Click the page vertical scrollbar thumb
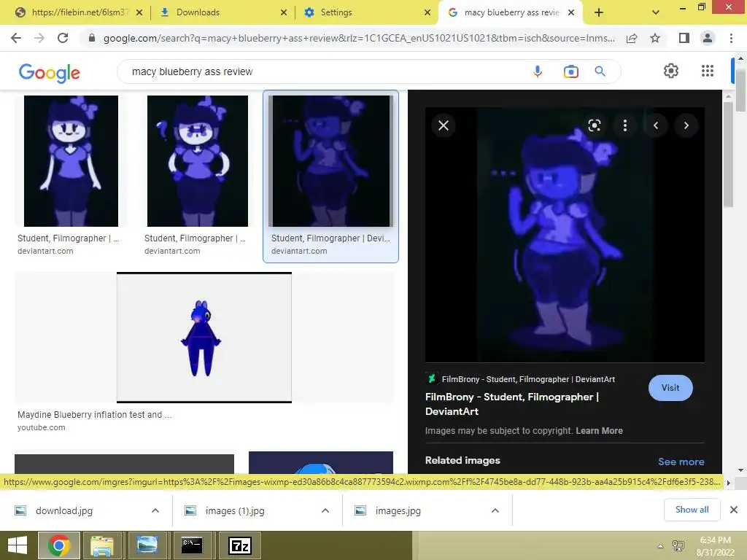Image resolution: width=747 pixels, height=560 pixels. 740,90
